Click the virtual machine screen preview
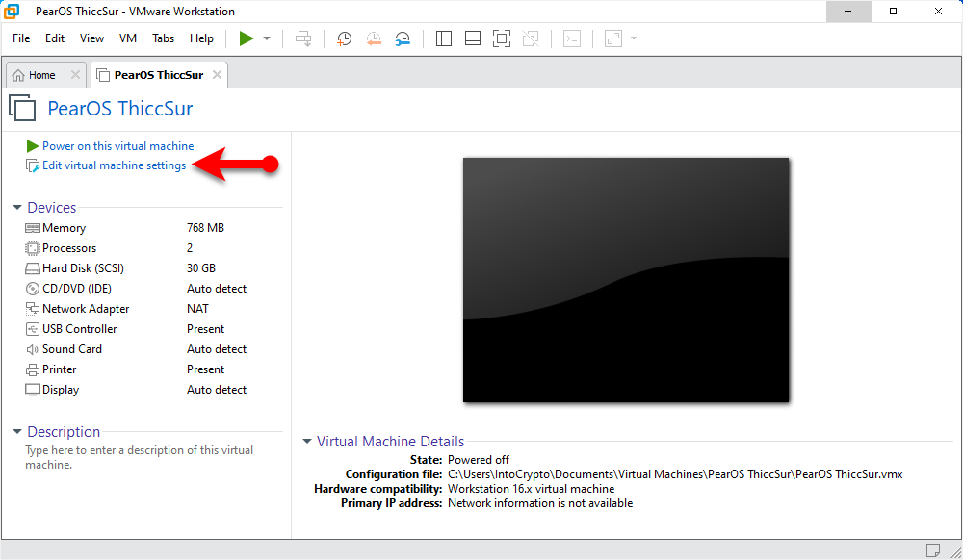The width and height of the screenshot is (963, 560). pos(626,280)
